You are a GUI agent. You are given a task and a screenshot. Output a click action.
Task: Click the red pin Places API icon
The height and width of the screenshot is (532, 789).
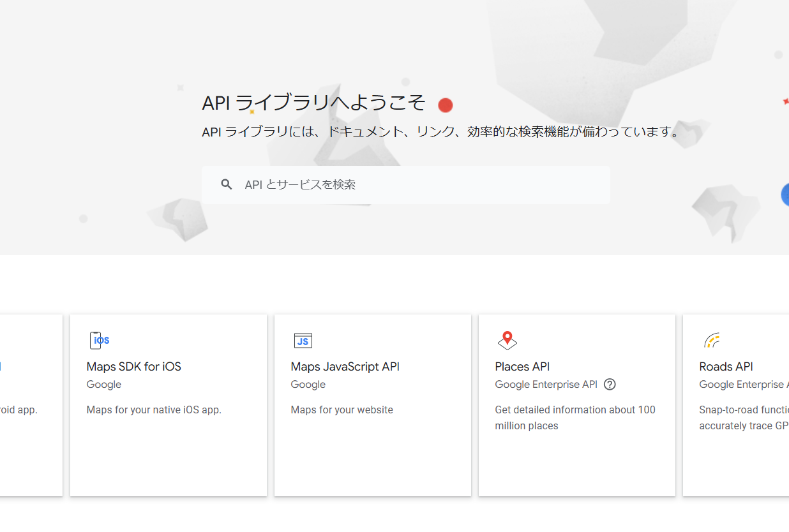[507, 341]
